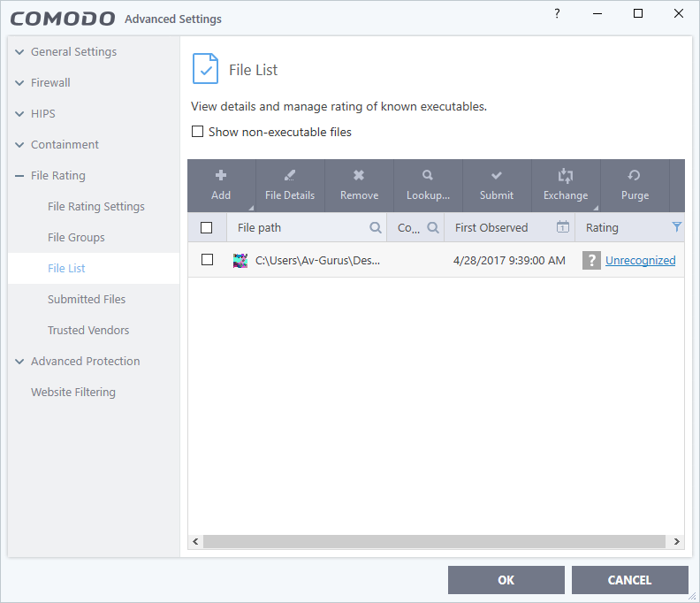700x603 pixels.
Task: Select the 4/28/2017 9:39:00 AM cell
Action: pyautogui.click(x=509, y=261)
